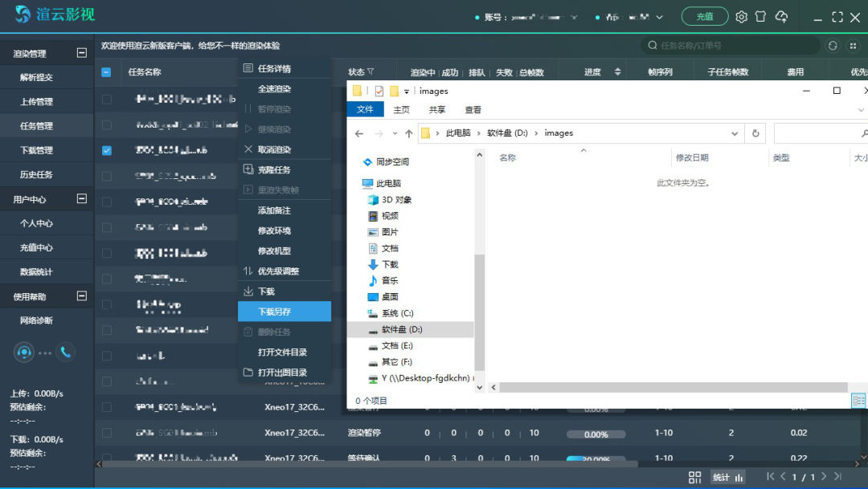
Task: Uncheck the checked third task row checkbox
Action: coord(107,150)
